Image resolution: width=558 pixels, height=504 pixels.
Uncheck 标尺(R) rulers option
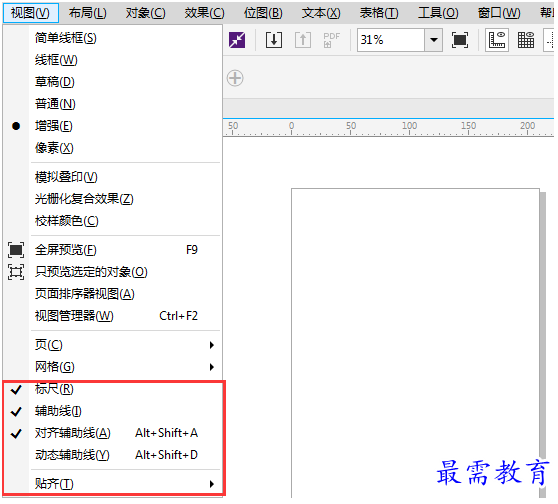pyautogui.click(x=112, y=389)
